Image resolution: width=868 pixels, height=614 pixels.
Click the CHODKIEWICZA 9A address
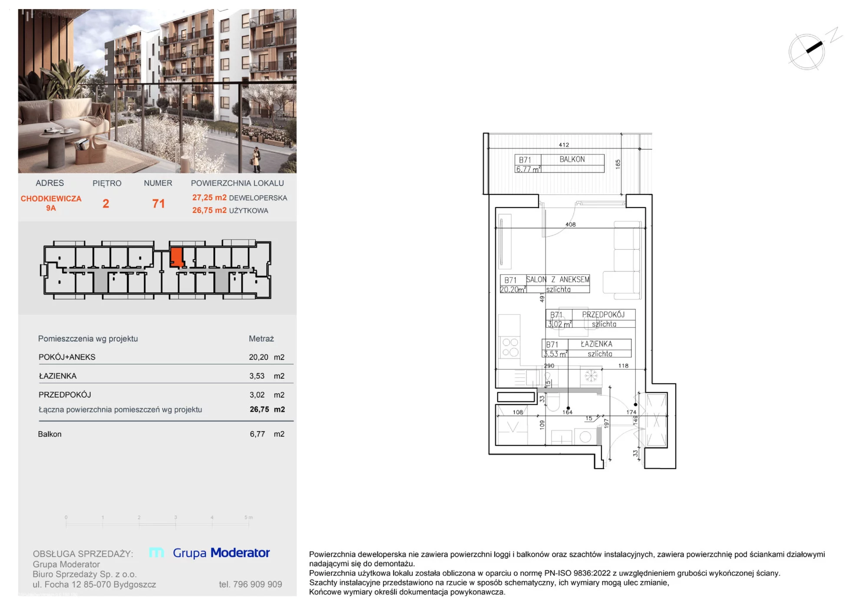click(51, 203)
